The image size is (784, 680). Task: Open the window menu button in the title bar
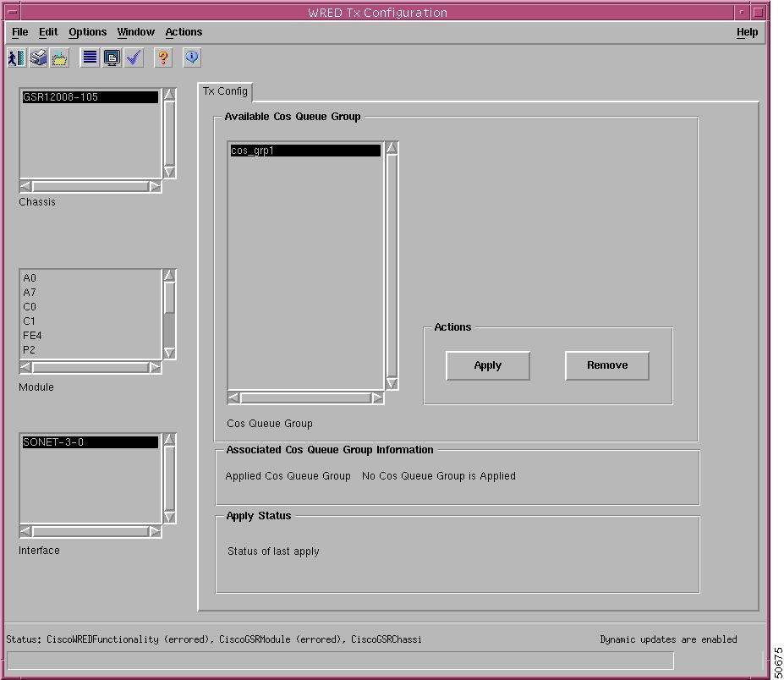click(x=13, y=12)
